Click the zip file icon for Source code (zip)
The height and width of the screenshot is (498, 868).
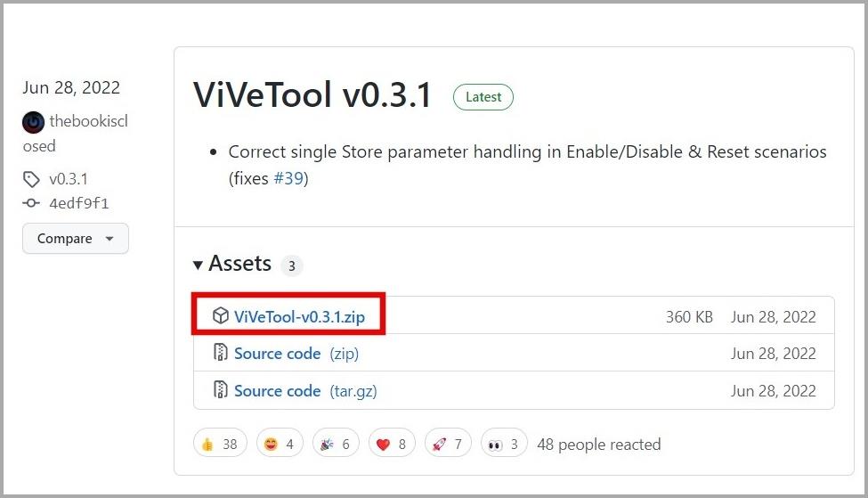coord(220,352)
